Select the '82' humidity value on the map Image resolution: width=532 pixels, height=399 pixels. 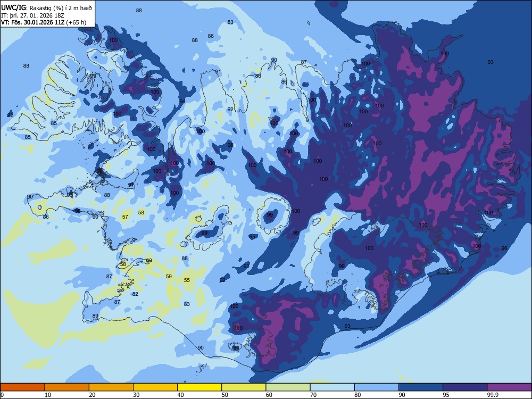point(135,294)
